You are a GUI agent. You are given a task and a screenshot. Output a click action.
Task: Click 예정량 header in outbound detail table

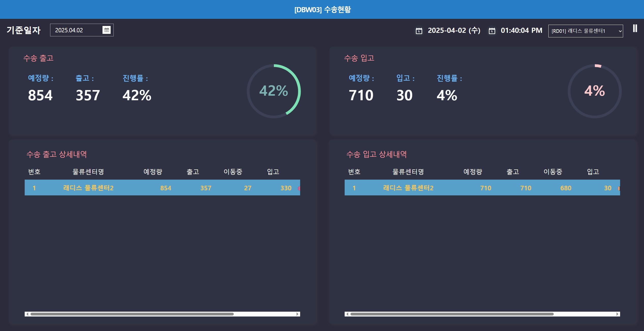tap(153, 172)
